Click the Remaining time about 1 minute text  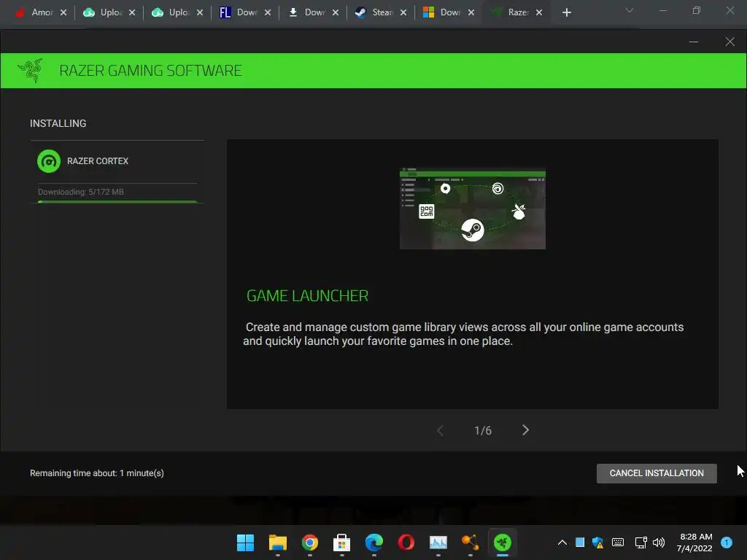(x=97, y=472)
